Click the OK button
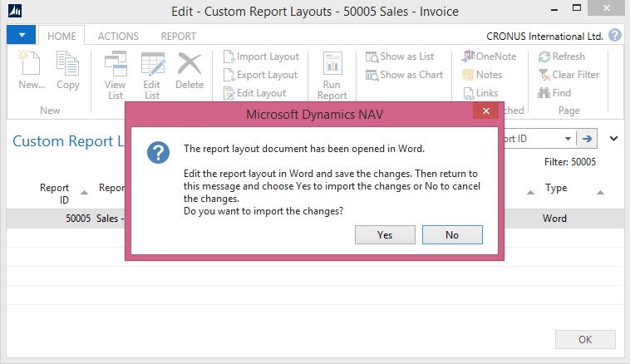The image size is (630, 364). click(x=585, y=340)
